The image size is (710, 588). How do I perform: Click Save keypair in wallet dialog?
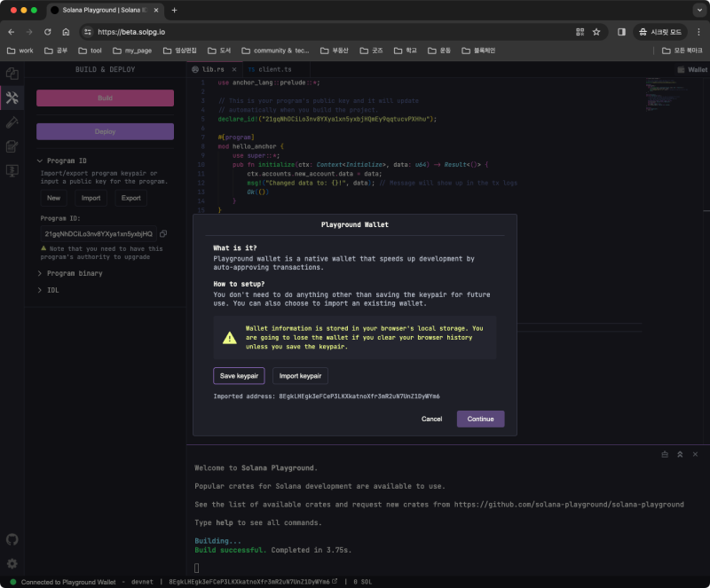coord(239,376)
